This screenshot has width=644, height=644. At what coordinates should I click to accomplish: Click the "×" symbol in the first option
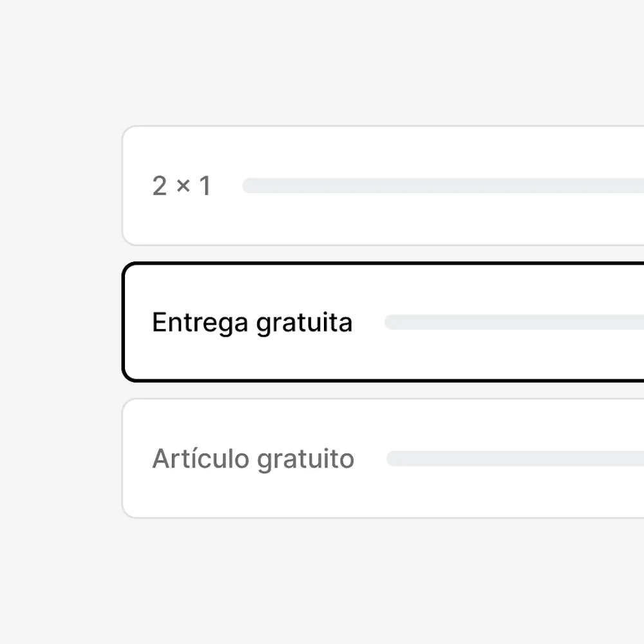[x=184, y=187]
